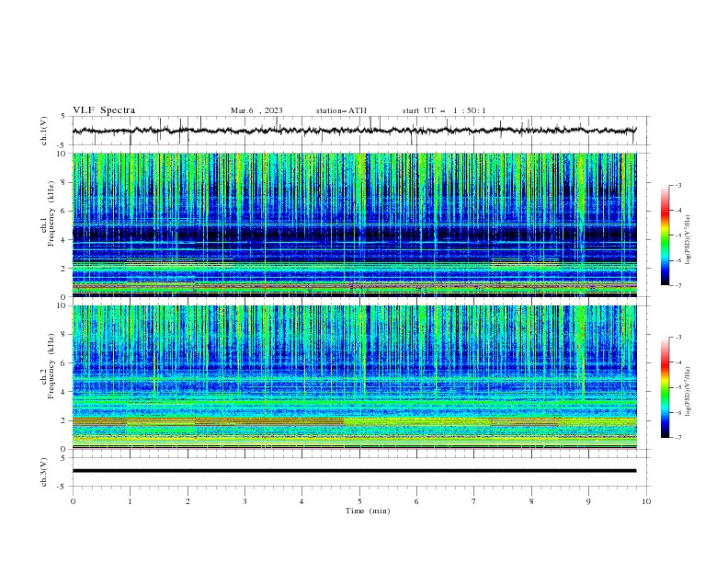Click tick label "6" on the Time axis

coord(416,501)
